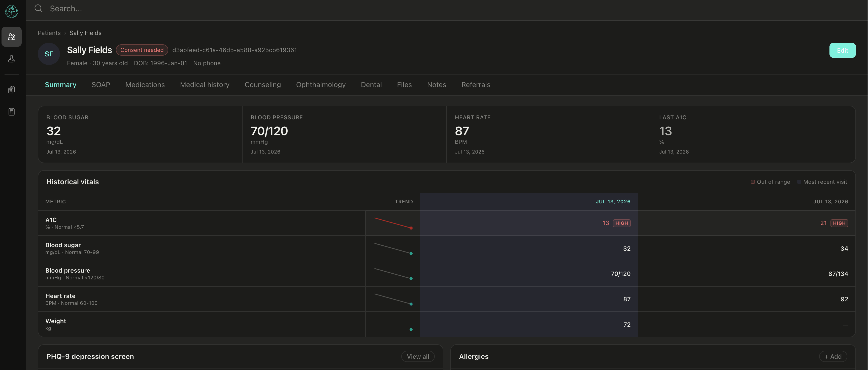The width and height of the screenshot is (868, 370).
Task: Click weight value 72
Action: [627, 324]
